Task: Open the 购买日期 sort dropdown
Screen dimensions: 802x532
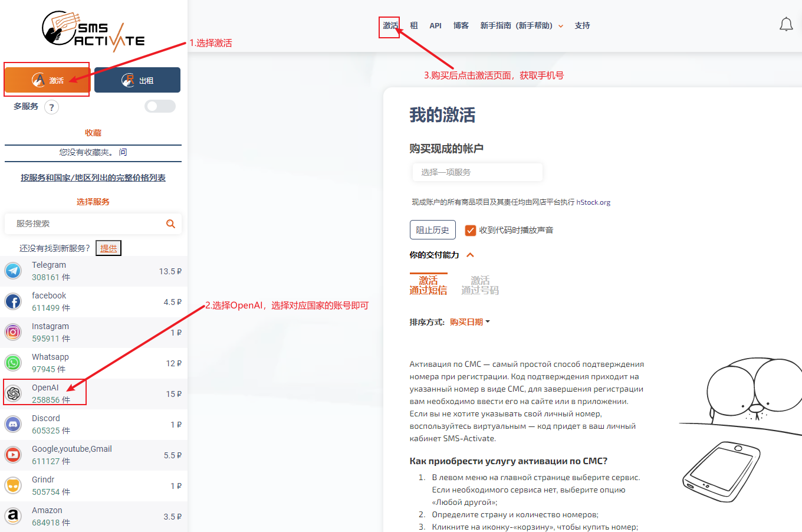Action: click(469, 322)
